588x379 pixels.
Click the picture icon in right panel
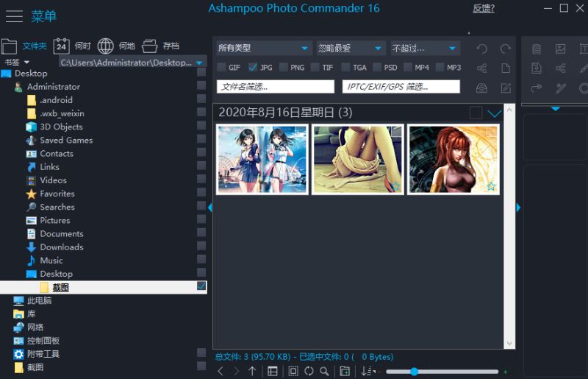pyautogui.click(x=560, y=49)
